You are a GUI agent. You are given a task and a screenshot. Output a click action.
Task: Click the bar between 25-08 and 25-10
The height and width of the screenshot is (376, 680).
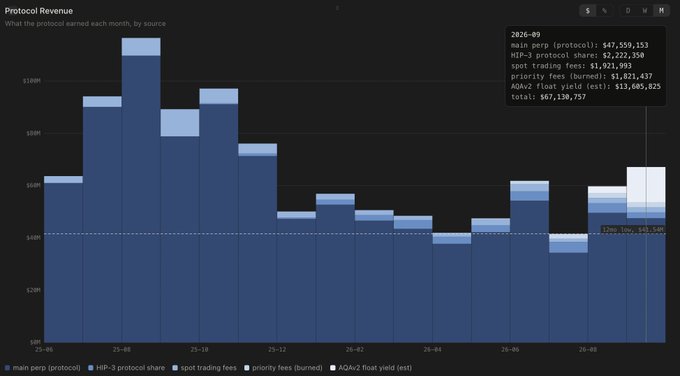coord(180,226)
